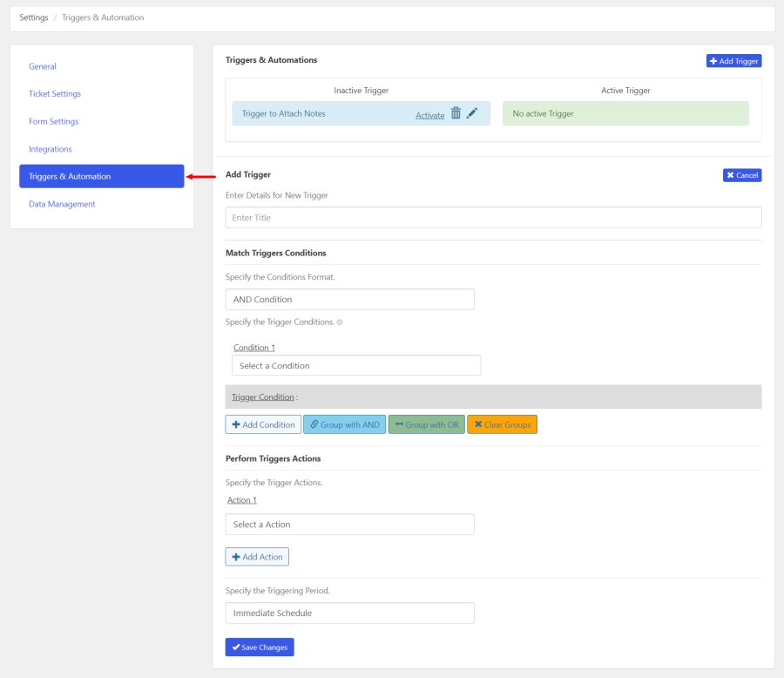Click Settings in the breadcrumb
Image resolution: width=784 pixels, height=678 pixels.
point(34,17)
